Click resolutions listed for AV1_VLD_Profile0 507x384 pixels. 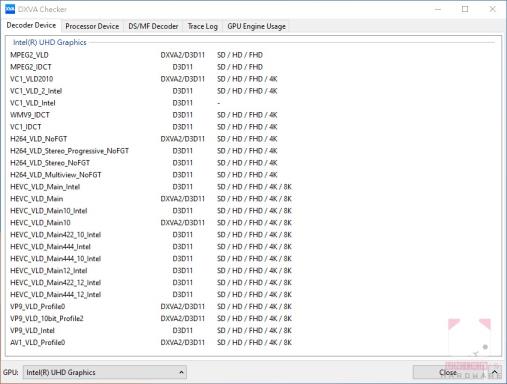pos(254,343)
